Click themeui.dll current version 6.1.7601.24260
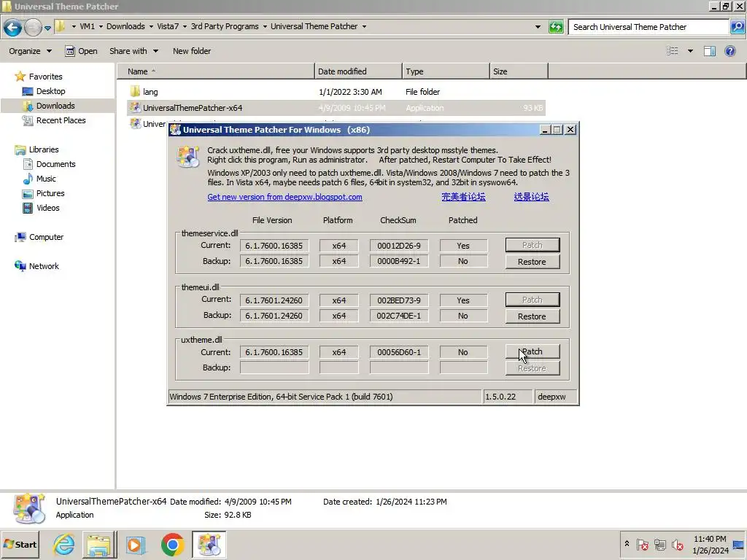 [x=274, y=300]
